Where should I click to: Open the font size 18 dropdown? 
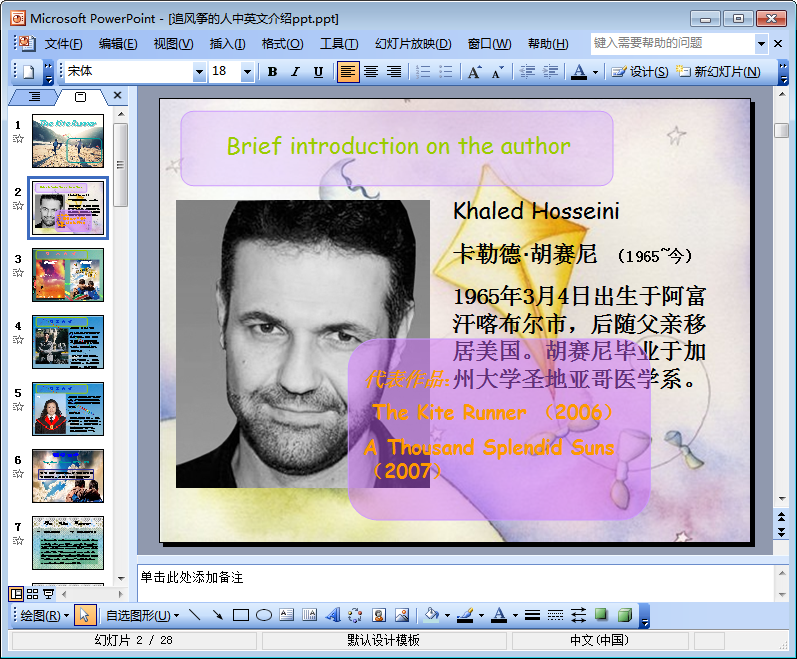[247, 72]
